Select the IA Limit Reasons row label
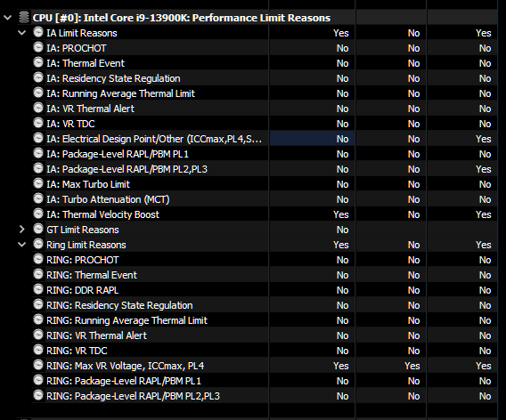 [x=82, y=33]
